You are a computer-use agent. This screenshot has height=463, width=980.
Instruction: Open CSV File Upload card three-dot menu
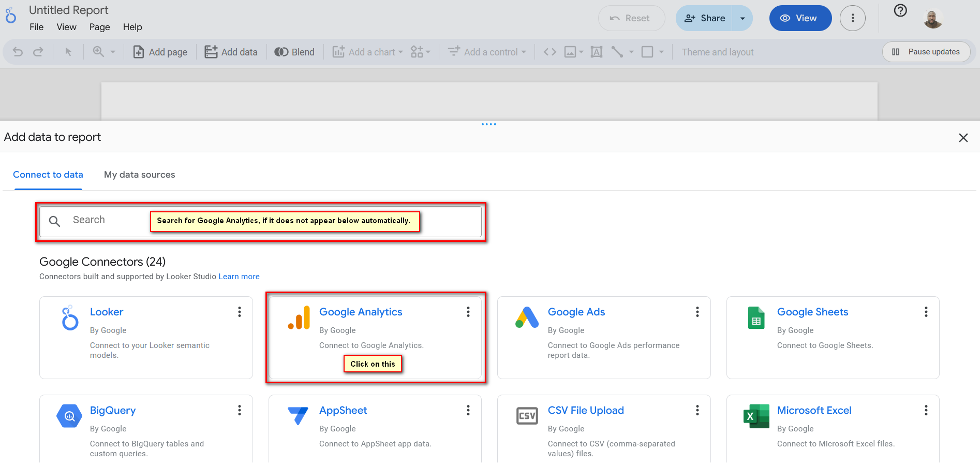pyautogui.click(x=697, y=410)
